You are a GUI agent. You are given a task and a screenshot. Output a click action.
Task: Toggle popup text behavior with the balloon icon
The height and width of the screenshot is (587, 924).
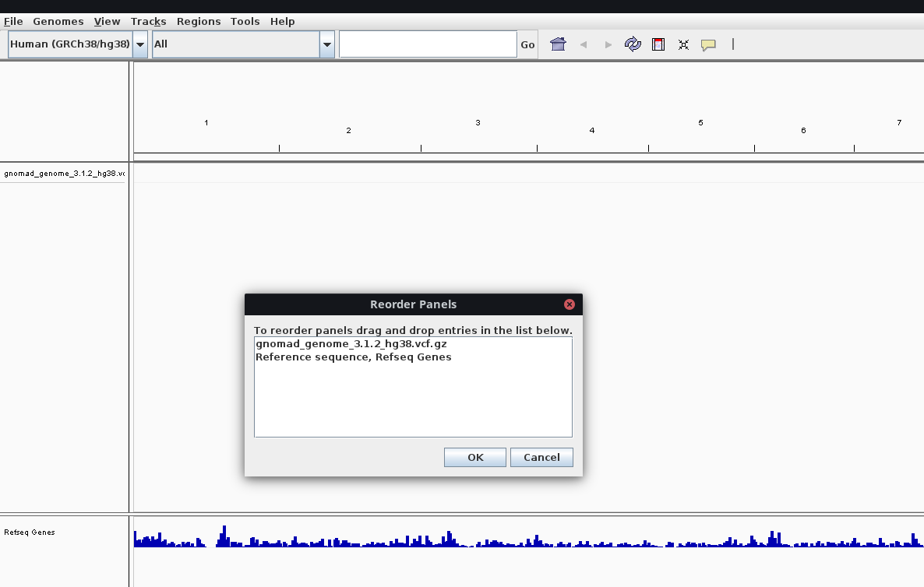(708, 44)
